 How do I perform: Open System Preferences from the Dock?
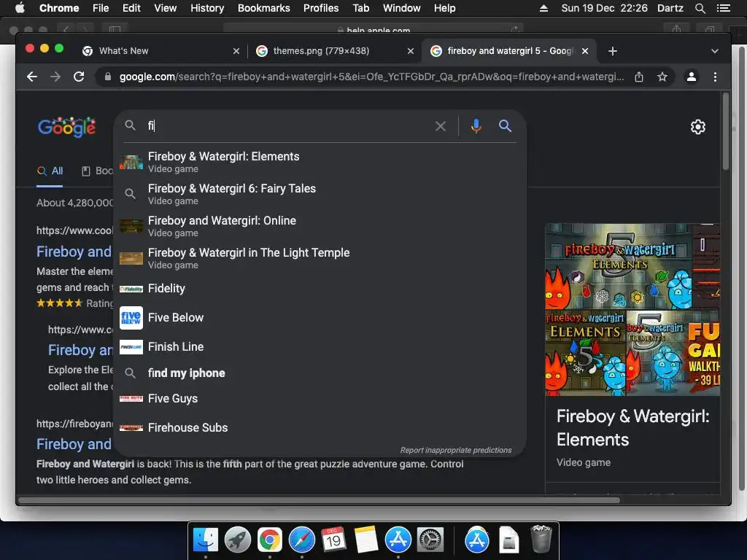click(430, 540)
